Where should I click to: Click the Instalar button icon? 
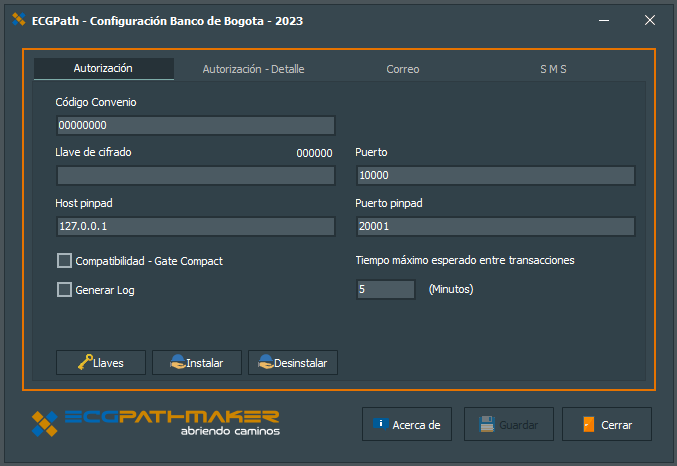177,363
